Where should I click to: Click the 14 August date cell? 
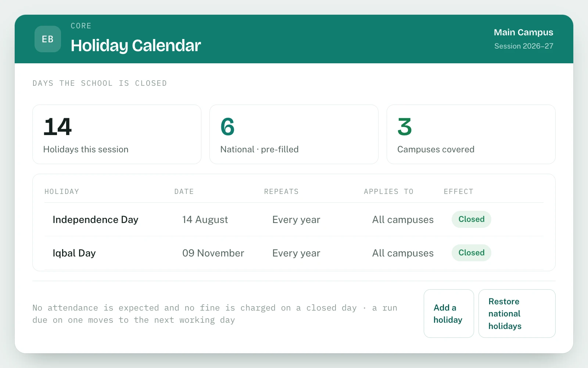pos(205,220)
